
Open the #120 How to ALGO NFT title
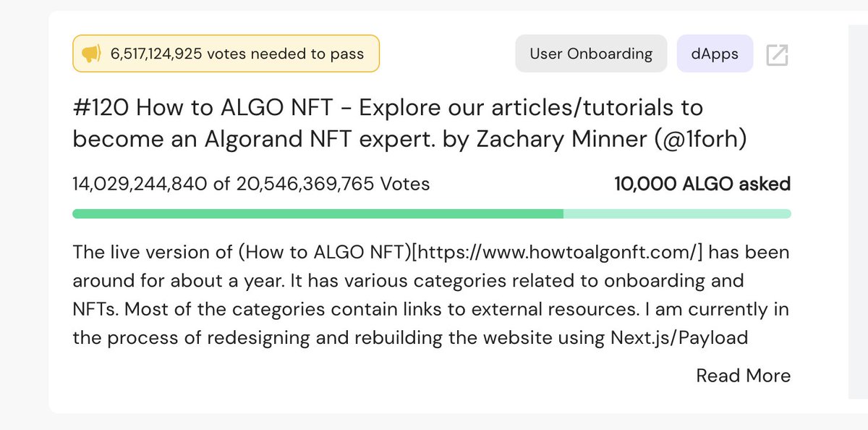[409, 124]
